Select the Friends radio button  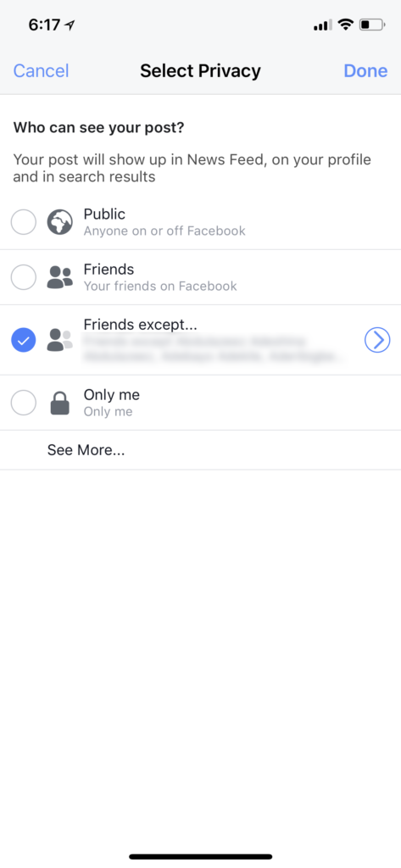coord(24,277)
